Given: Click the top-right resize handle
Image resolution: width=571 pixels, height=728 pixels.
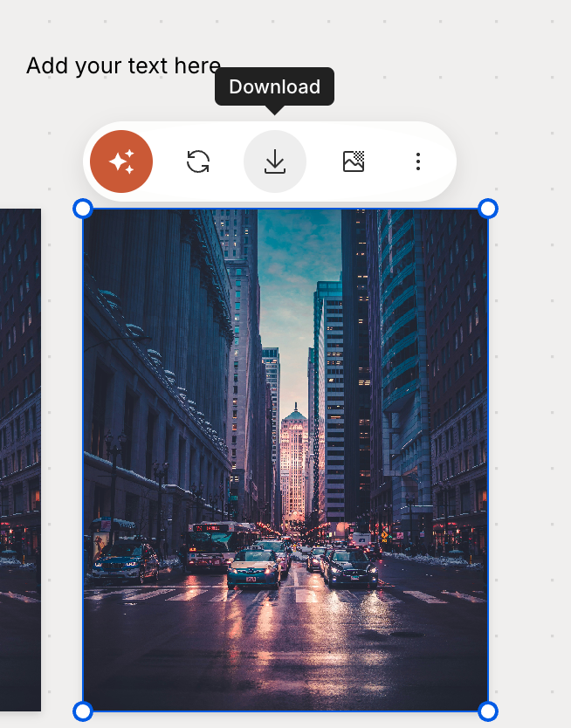Looking at the screenshot, I should pyautogui.click(x=488, y=209).
